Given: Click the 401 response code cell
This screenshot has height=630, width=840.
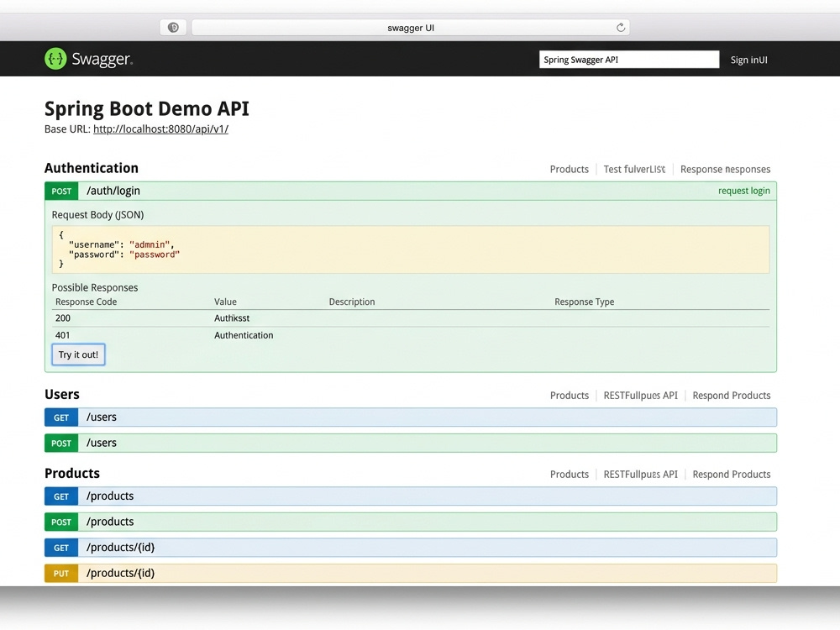Looking at the screenshot, I should click(x=63, y=335).
